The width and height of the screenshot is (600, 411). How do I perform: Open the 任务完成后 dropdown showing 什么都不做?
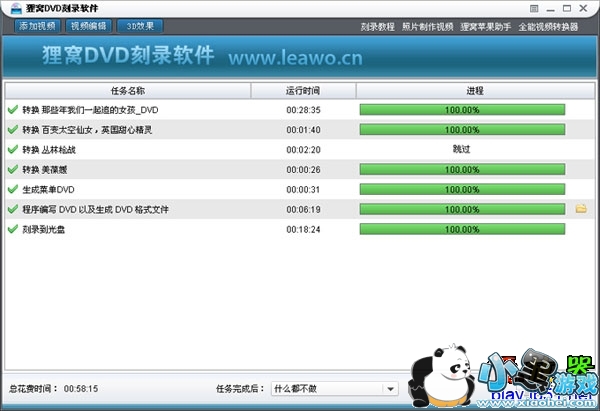point(334,389)
